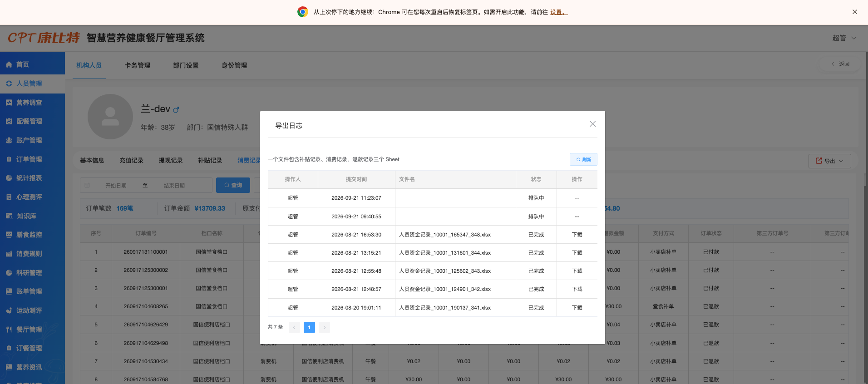This screenshot has height=384, width=868.
Task: Open 营养调查 in sidebar
Action: tap(32, 103)
